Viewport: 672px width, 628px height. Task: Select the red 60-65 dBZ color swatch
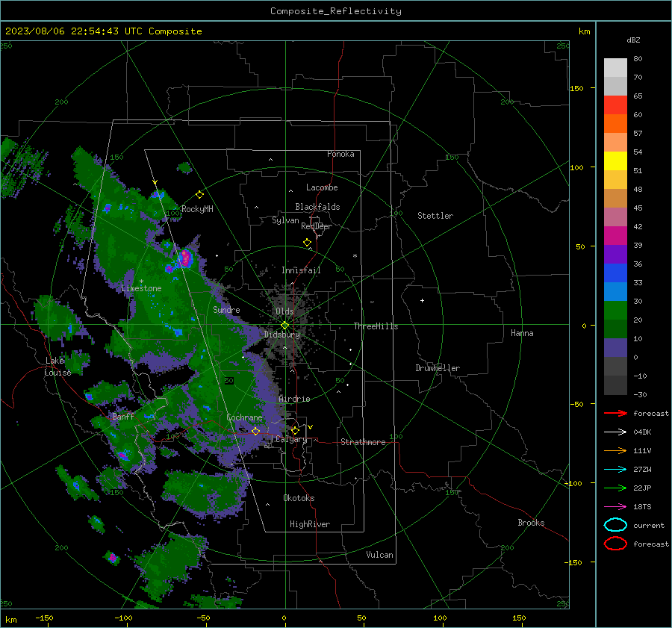click(615, 105)
